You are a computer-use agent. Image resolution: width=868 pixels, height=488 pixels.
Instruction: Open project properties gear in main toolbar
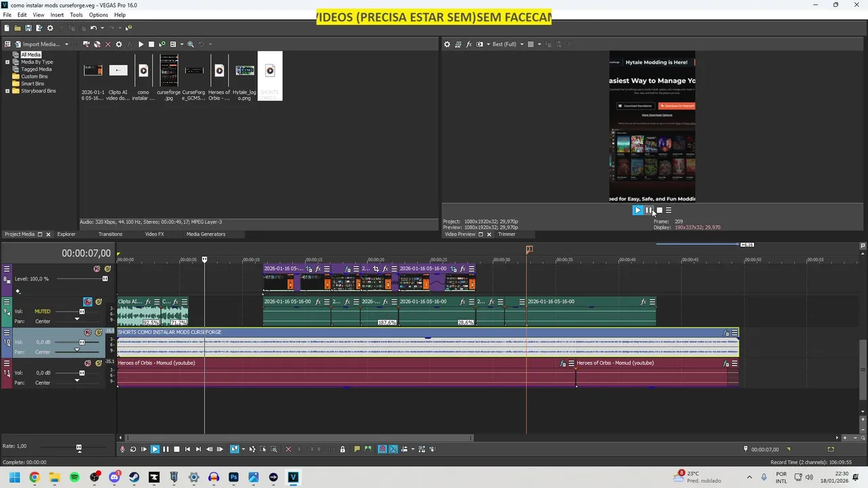pyautogui.click(x=50, y=28)
